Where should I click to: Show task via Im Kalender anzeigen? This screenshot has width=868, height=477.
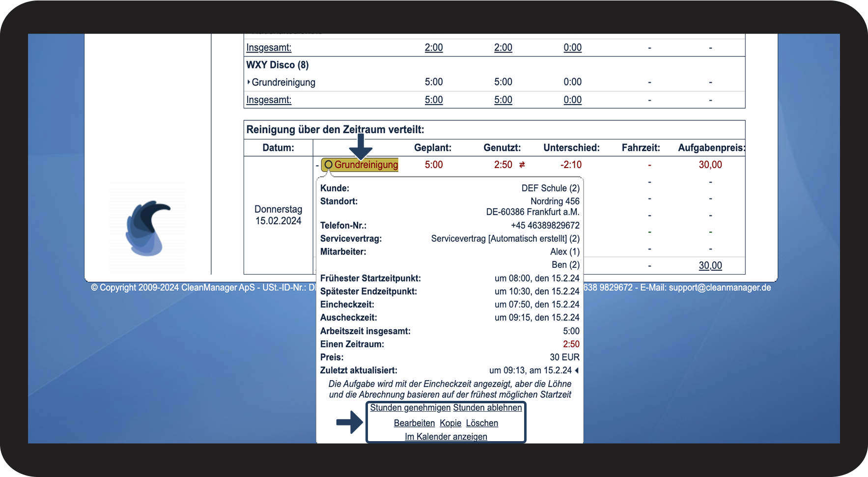point(446,437)
